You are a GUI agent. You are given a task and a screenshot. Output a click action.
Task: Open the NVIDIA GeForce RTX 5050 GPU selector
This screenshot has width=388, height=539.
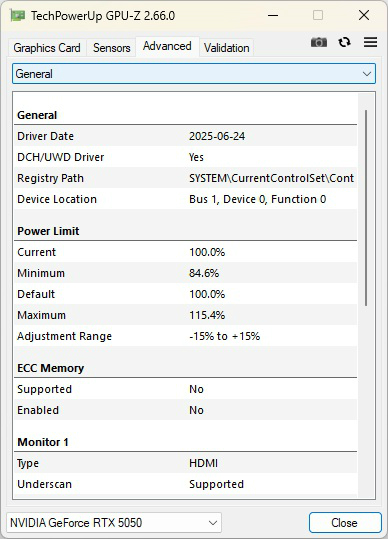114,523
